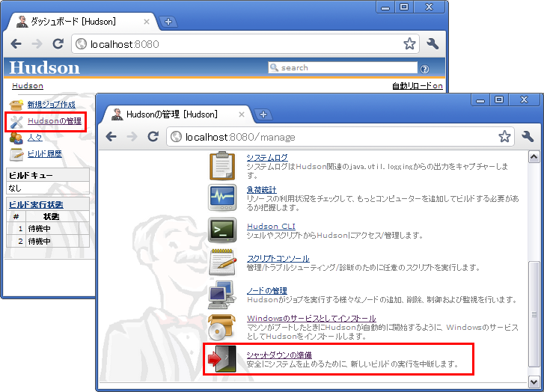Viewport: 544px width, 392px height.
Task: Close the ダッシュボード tab
Action: [147, 22]
